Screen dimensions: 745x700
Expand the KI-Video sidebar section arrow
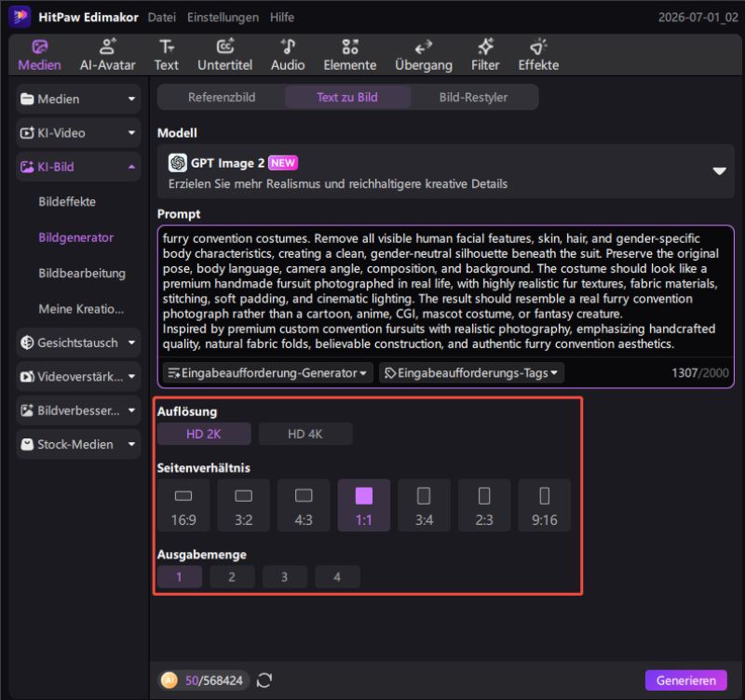click(131, 133)
